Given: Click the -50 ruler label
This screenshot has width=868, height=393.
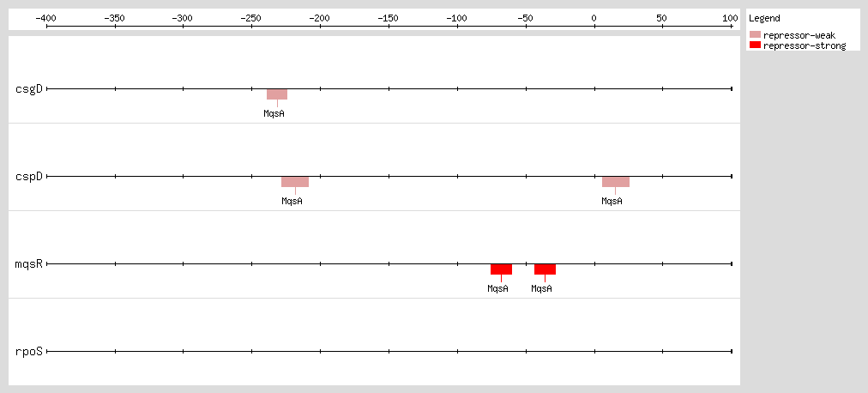Looking at the screenshot, I should tap(525, 18).
